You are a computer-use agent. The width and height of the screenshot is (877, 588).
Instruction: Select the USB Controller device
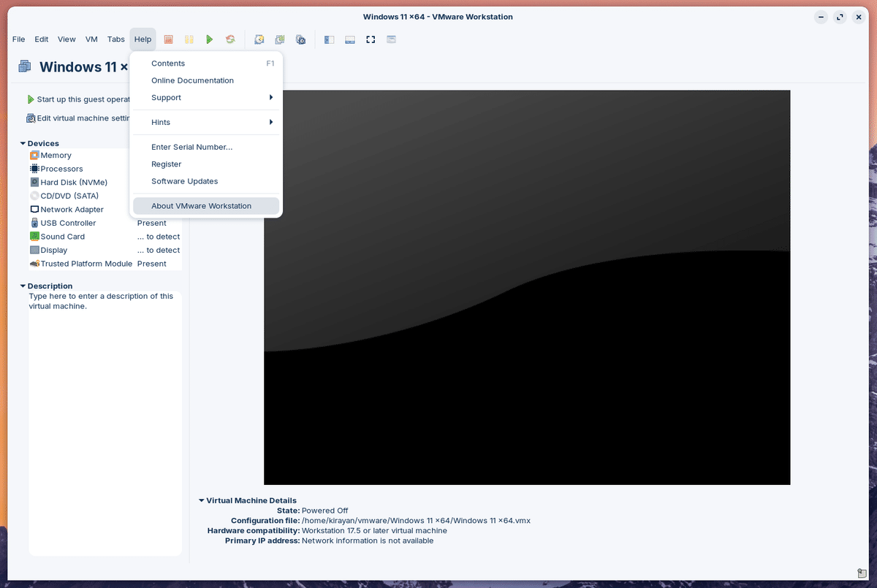105,223
